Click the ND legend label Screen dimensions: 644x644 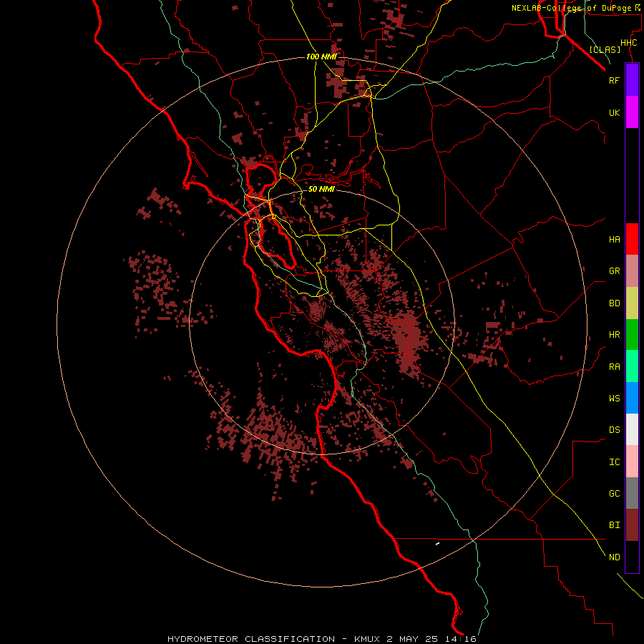pos(614,557)
